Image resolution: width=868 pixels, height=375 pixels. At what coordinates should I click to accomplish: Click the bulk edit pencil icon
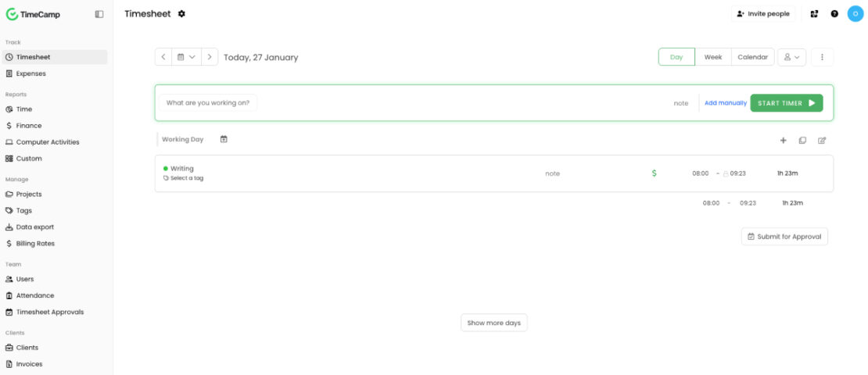tap(822, 141)
